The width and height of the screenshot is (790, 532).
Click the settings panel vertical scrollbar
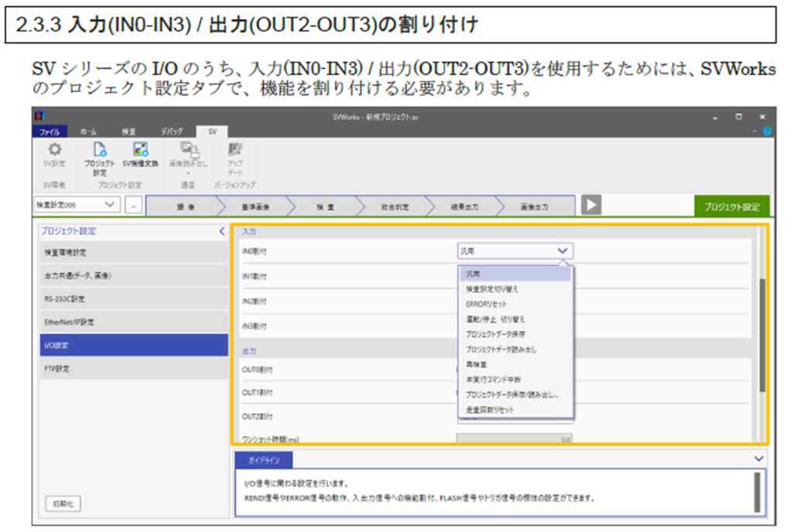(x=762, y=332)
